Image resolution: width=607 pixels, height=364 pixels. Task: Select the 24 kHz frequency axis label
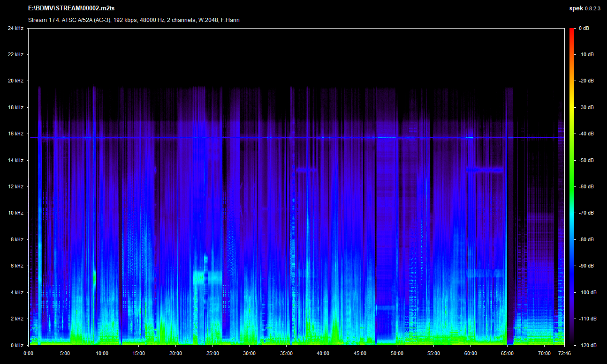click(15, 29)
